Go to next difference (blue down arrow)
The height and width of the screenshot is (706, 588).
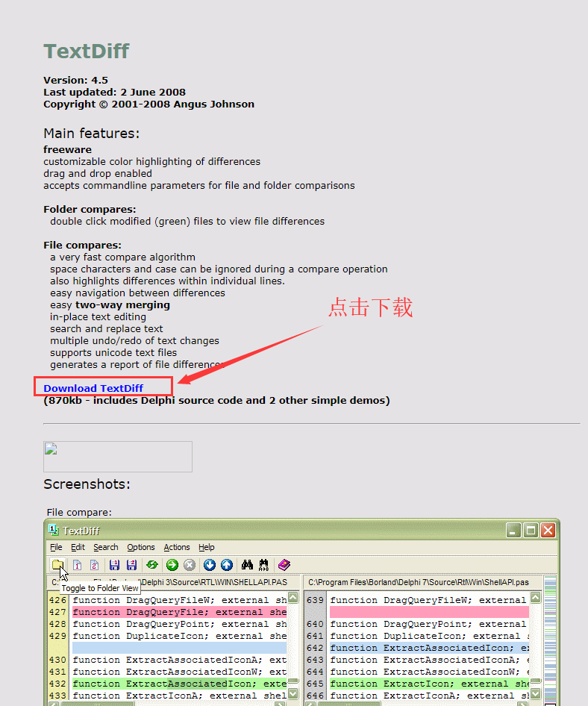pyautogui.click(x=210, y=565)
